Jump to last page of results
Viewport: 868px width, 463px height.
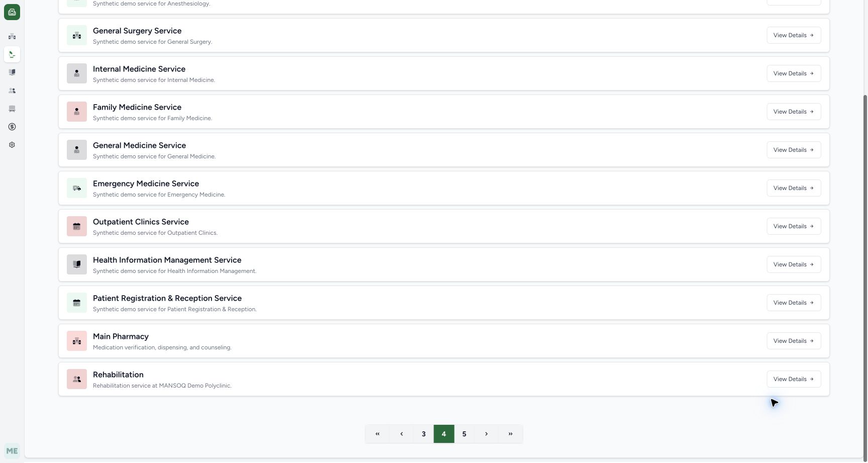pyautogui.click(x=510, y=434)
